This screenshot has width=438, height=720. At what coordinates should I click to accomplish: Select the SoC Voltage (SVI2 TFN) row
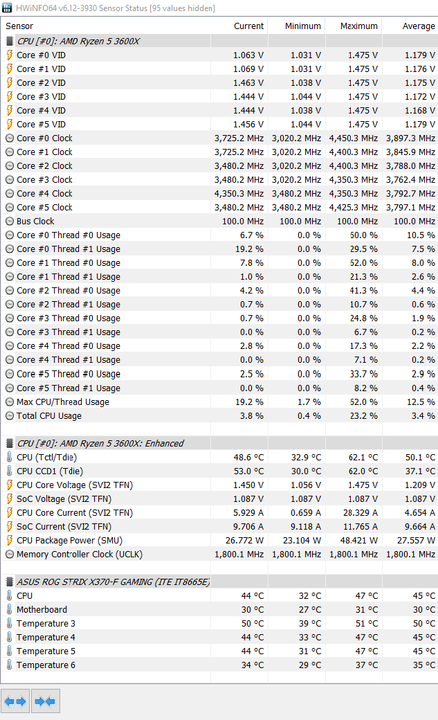[x=219, y=499]
